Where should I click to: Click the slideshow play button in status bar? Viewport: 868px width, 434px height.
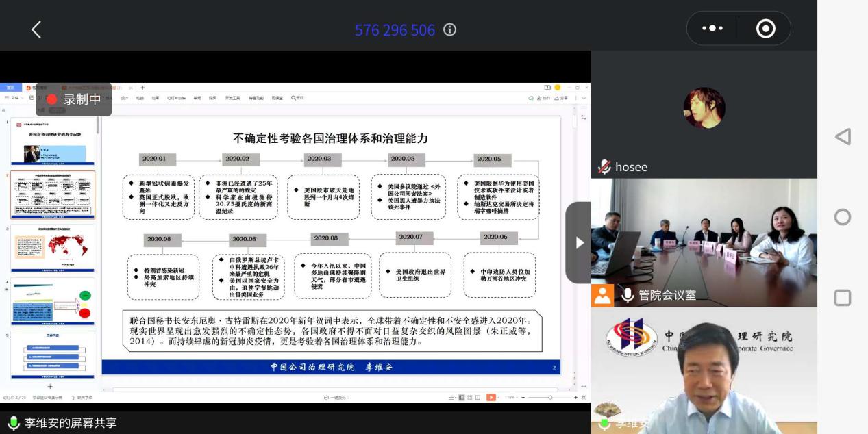coord(491,397)
